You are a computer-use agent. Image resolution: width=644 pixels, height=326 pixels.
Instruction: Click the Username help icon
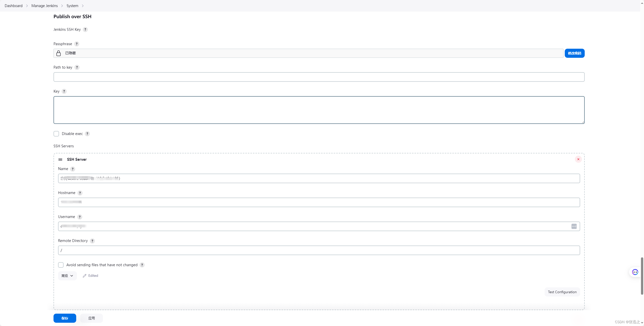coord(80,217)
